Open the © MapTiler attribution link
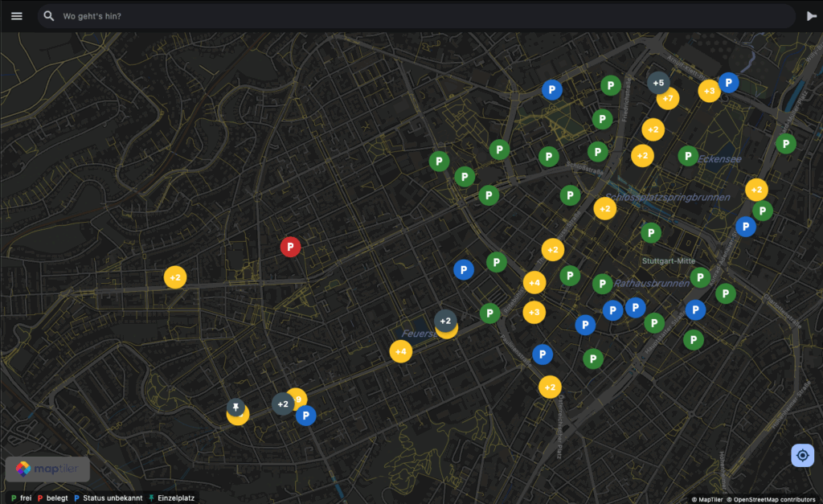The height and width of the screenshot is (504, 823). [706, 498]
